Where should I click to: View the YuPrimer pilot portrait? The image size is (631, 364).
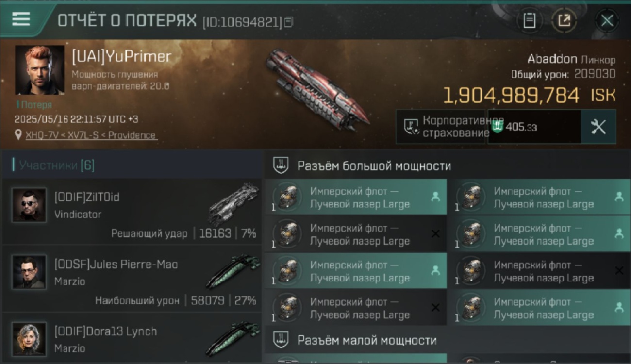coord(39,70)
